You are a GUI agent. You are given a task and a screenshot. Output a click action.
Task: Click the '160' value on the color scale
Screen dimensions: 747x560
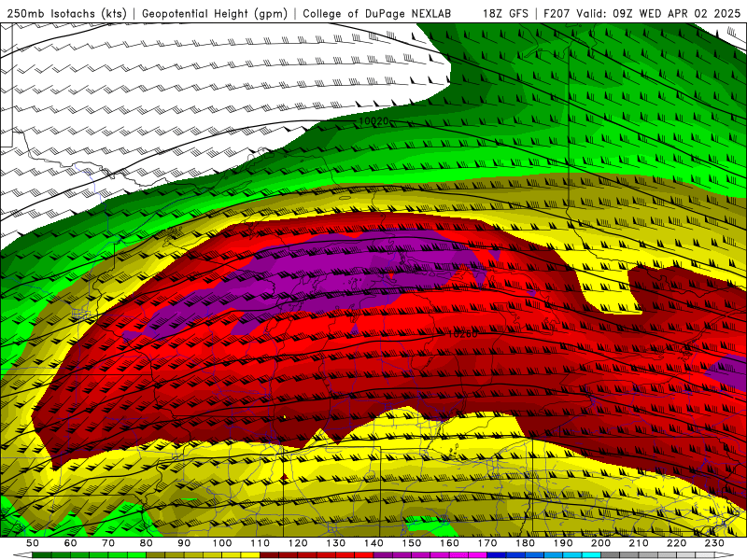coord(449,543)
